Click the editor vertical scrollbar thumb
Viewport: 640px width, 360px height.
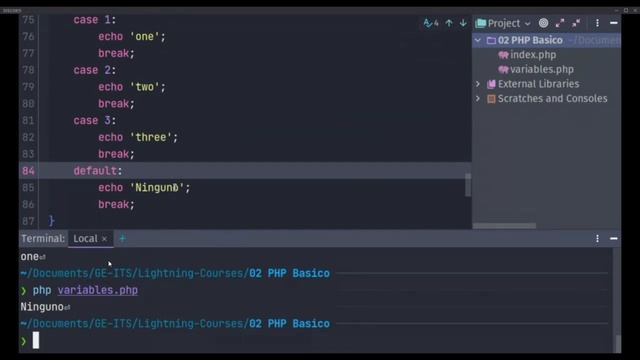[x=468, y=184]
